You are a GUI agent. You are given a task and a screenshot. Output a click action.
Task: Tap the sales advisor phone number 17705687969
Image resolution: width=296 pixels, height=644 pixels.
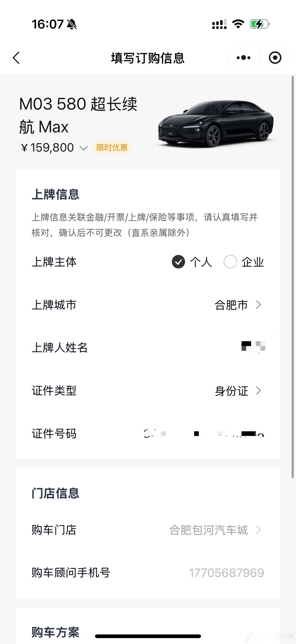pos(226,573)
